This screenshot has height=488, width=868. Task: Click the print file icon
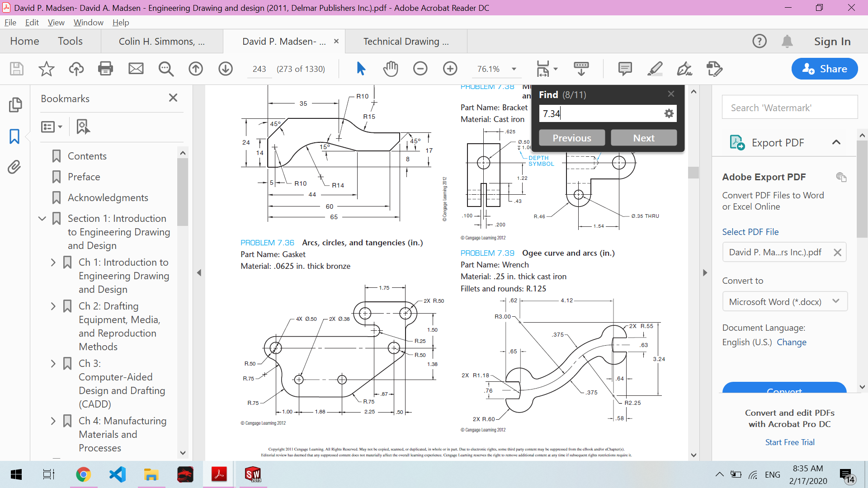(105, 69)
